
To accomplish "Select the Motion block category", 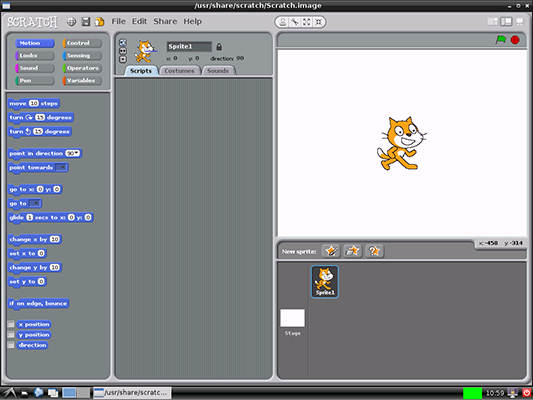I will coord(34,43).
